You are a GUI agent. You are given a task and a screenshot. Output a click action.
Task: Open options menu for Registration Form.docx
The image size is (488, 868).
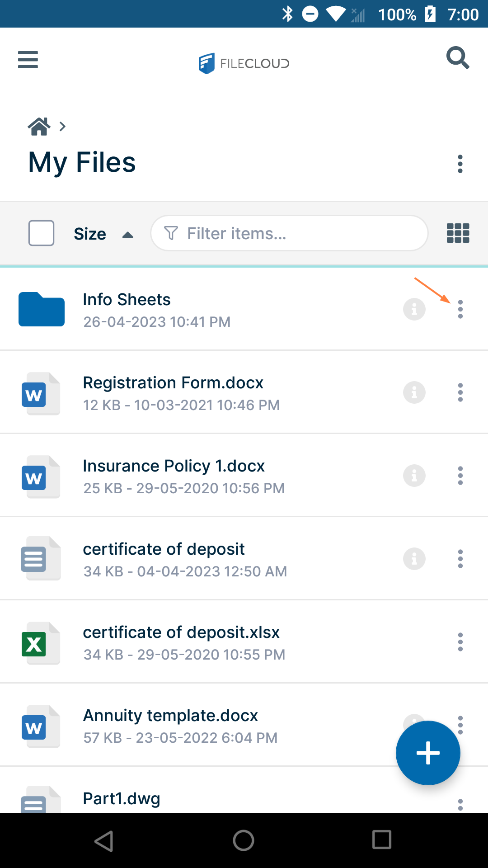click(x=460, y=392)
